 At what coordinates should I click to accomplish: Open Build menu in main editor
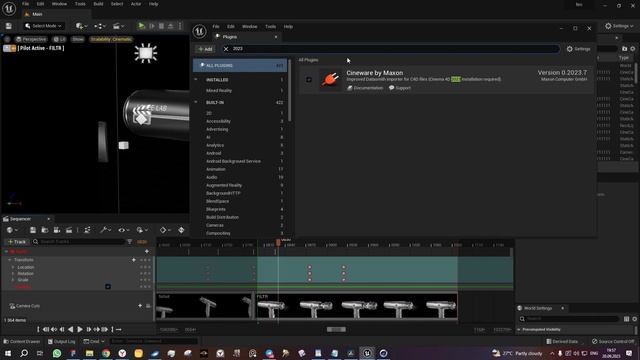(x=98, y=4)
